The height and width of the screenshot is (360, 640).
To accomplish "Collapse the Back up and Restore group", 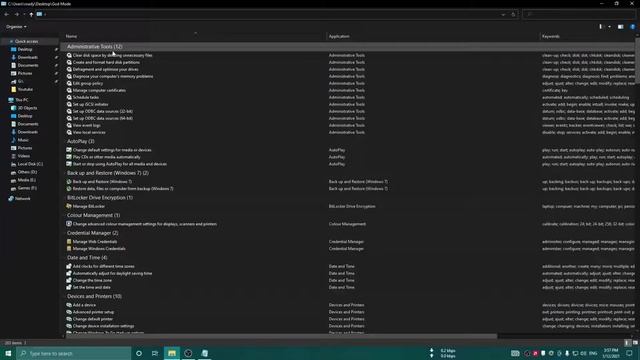I will tap(108, 173).
